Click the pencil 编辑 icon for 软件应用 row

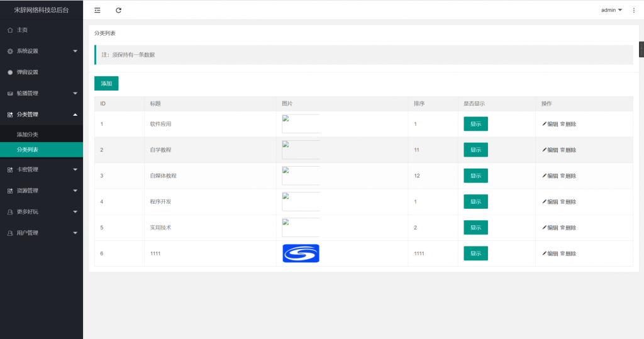545,124
